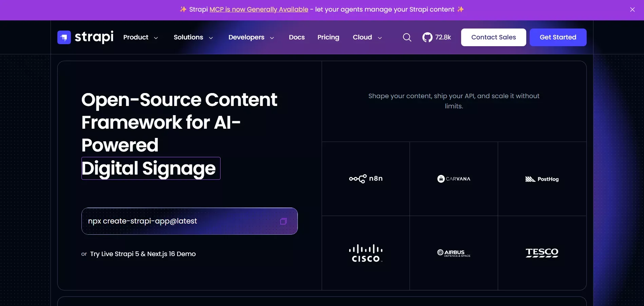Click the strapi wordmark text
Screen dimensions: 644x306
coord(94,37)
